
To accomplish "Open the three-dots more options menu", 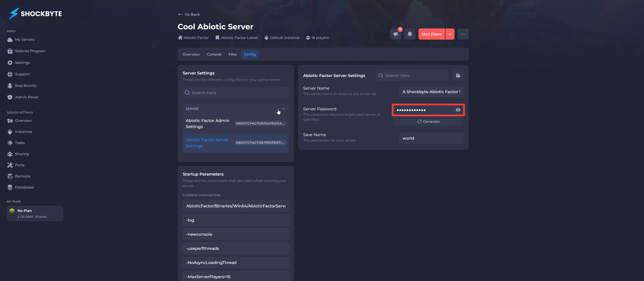I will pos(463,34).
